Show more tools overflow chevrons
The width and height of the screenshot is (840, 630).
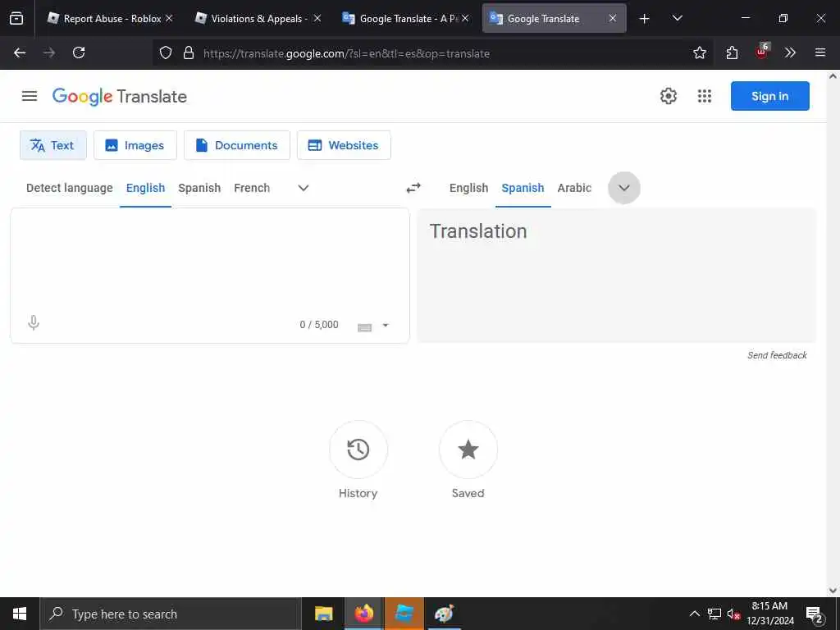790,52
